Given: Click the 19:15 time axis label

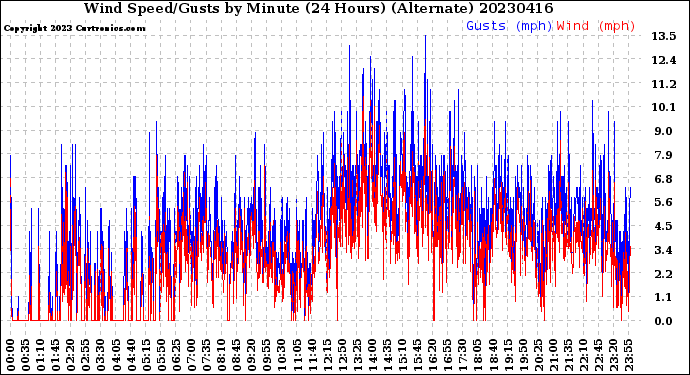Looking at the screenshot, I should pos(507,355).
